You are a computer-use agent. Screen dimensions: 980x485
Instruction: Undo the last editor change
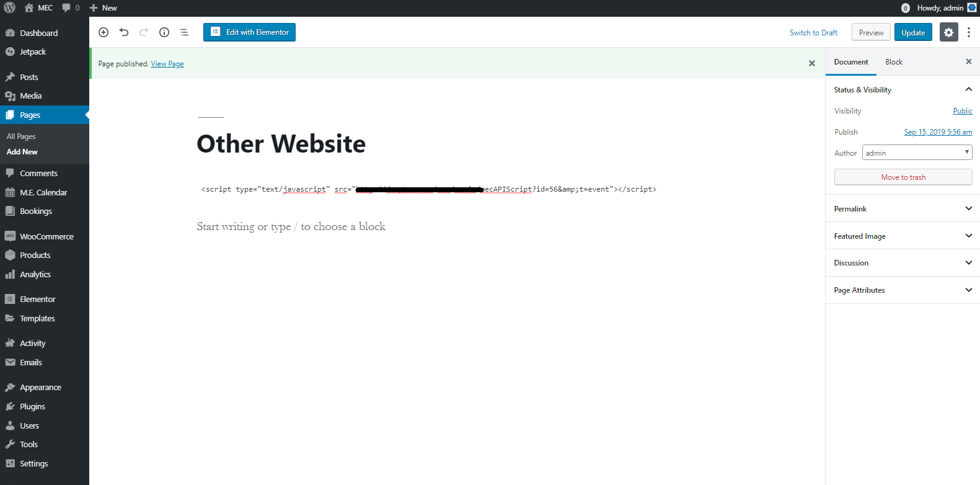124,32
